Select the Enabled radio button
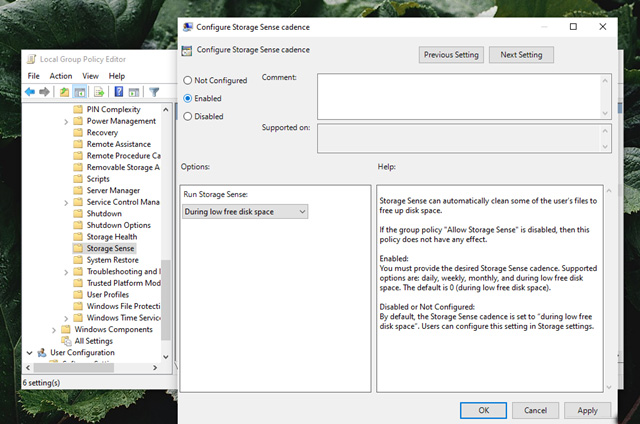This screenshot has width=640, height=424. 187,98
